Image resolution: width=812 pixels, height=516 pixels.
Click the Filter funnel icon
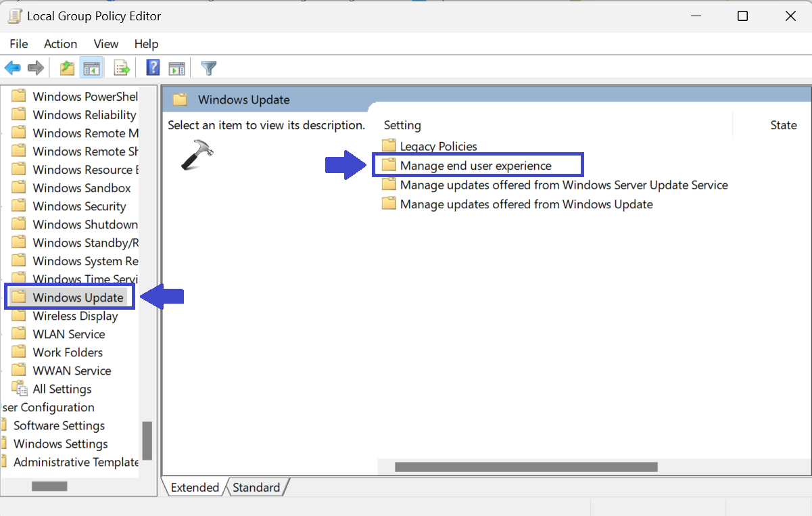[209, 68]
